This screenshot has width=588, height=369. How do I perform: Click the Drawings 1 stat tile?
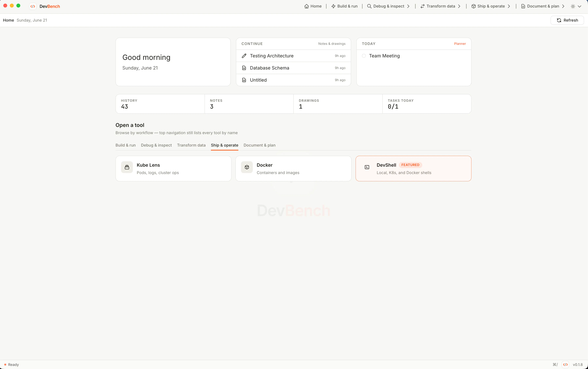coord(338,104)
